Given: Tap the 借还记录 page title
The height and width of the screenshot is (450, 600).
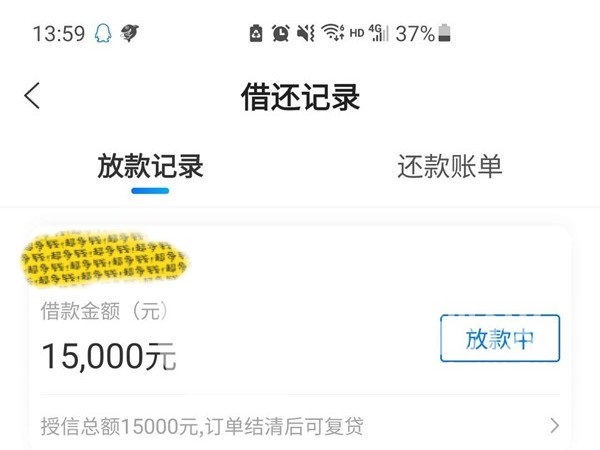Looking at the screenshot, I should coord(300,97).
